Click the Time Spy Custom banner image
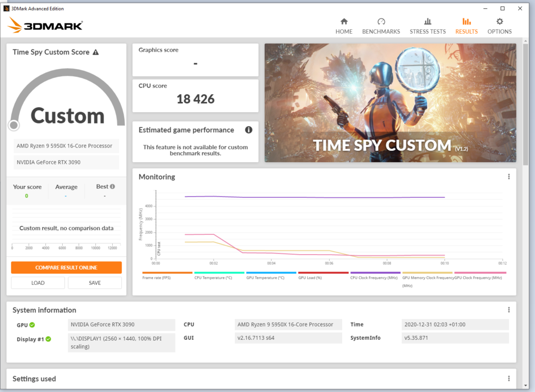535x392 pixels. click(x=390, y=102)
